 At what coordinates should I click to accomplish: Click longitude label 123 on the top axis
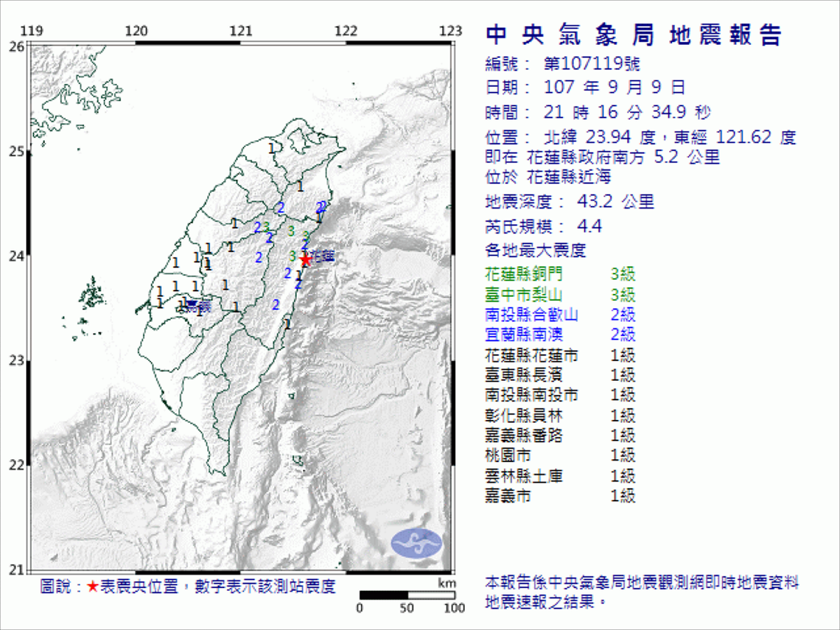(451, 31)
